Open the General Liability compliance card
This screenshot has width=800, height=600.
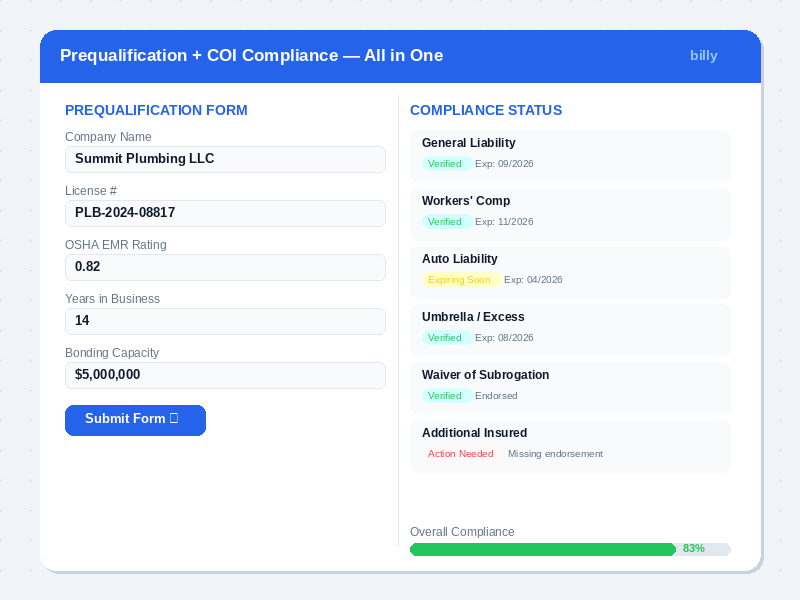(570, 155)
